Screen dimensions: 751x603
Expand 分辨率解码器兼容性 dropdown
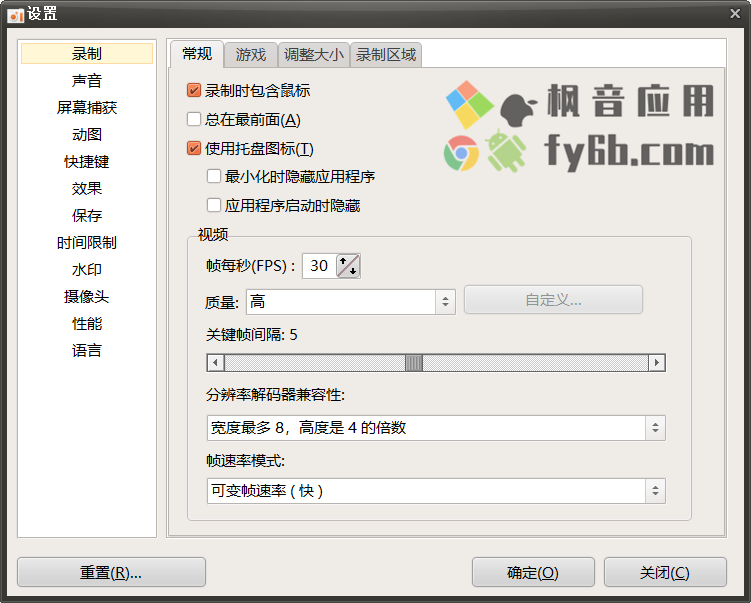pyautogui.click(x=436, y=428)
